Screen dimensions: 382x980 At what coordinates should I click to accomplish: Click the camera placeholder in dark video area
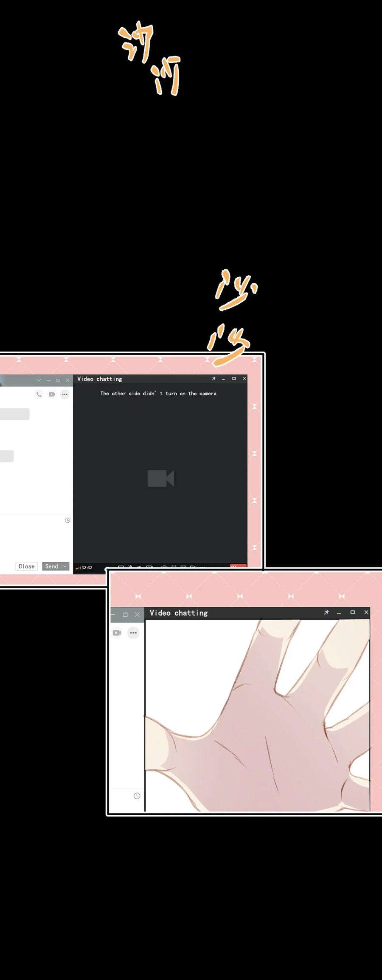point(160,478)
